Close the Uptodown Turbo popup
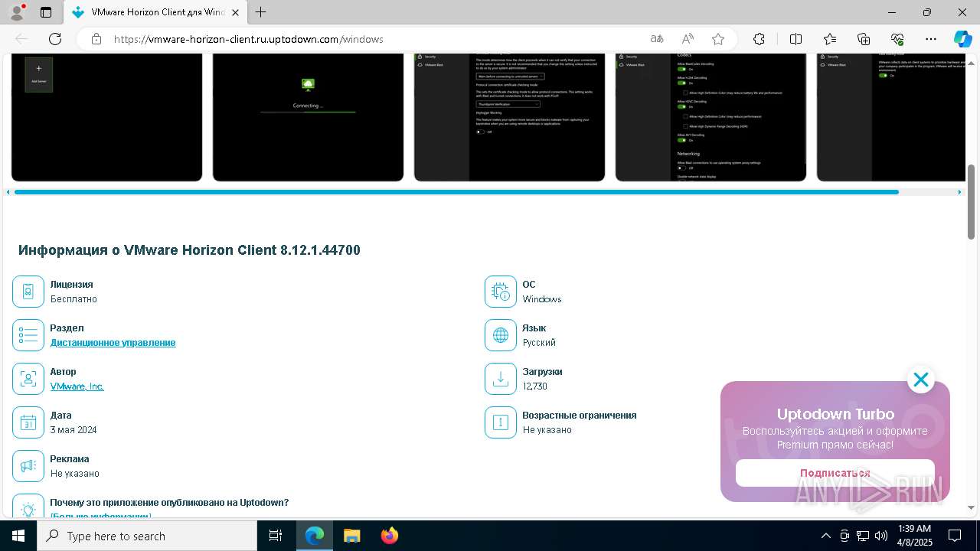 click(921, 380)
